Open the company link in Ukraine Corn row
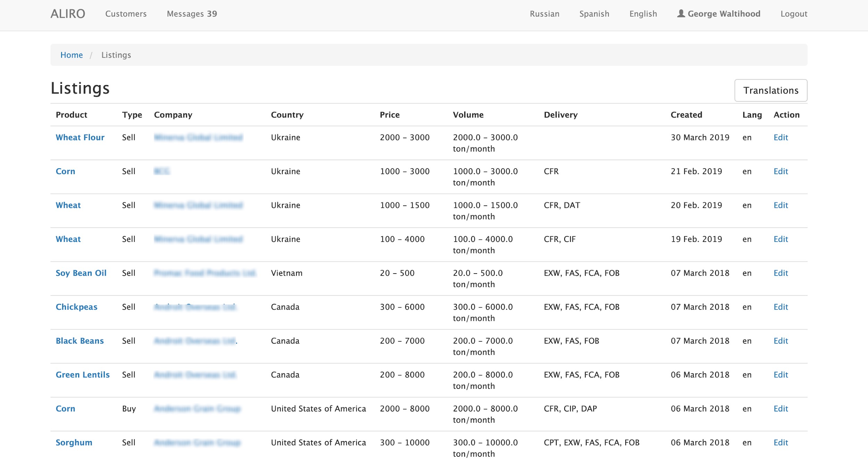Image resolution: width=868 pixels, height=464 pixels. 162,171
